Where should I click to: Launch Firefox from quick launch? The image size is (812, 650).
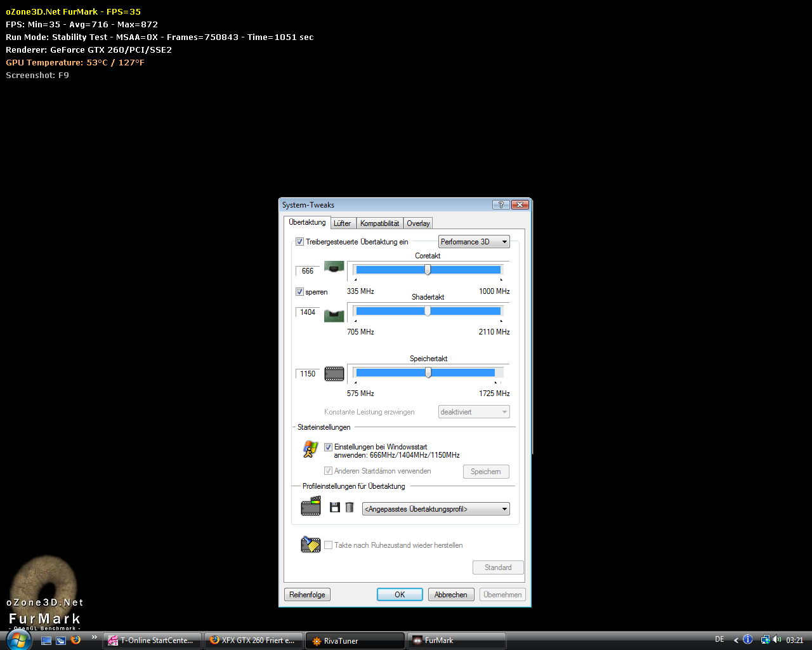coord(75,640)
